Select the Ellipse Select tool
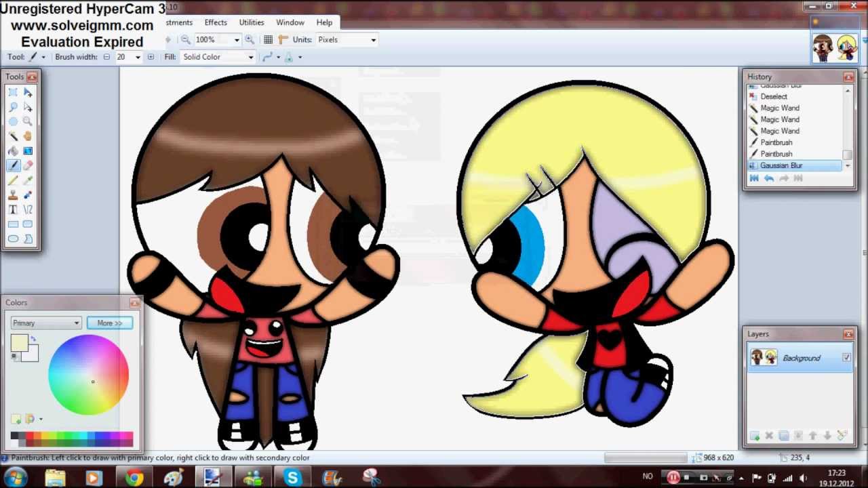The height and width of the screenshot is (488, 868). pos(13,121)
